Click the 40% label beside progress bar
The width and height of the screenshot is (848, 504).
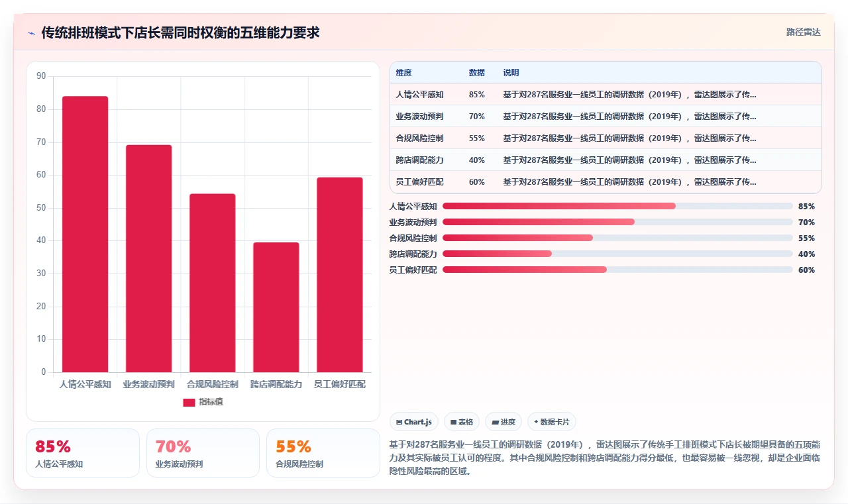(806, 254)
